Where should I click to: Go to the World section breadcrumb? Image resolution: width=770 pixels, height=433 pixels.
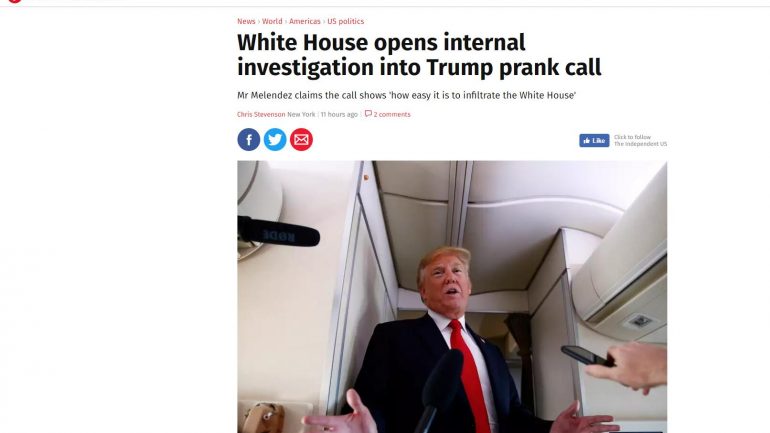coord(272,22)
